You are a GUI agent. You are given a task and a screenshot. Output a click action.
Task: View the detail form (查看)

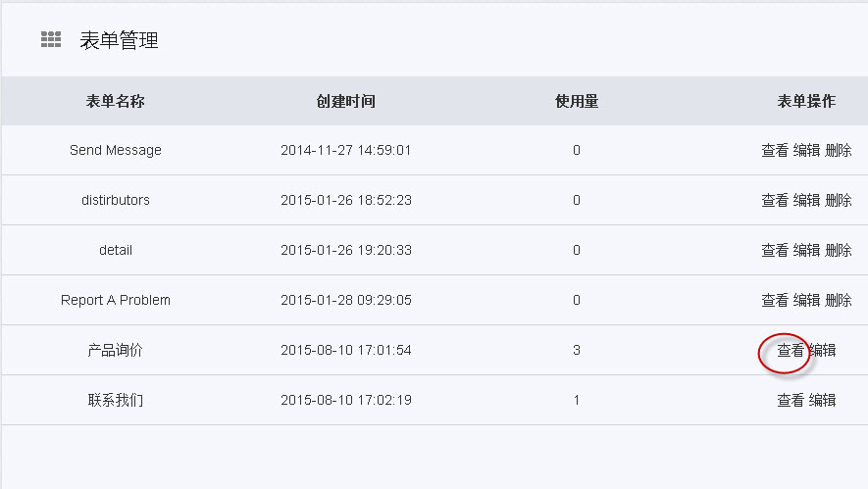tap(775, 251)
